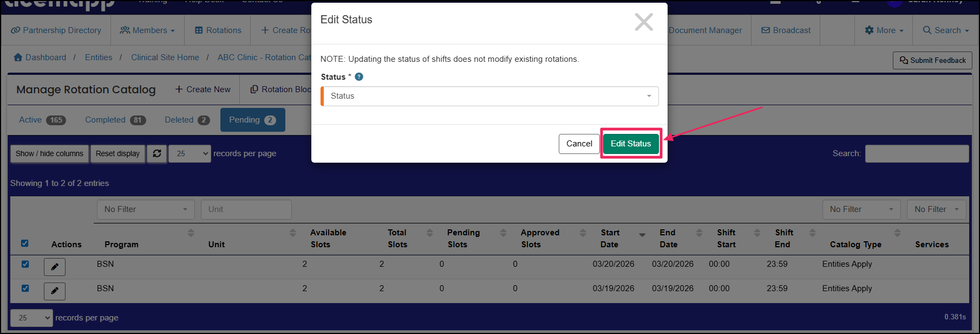Expand the Members menu

(x=147, y=30)
